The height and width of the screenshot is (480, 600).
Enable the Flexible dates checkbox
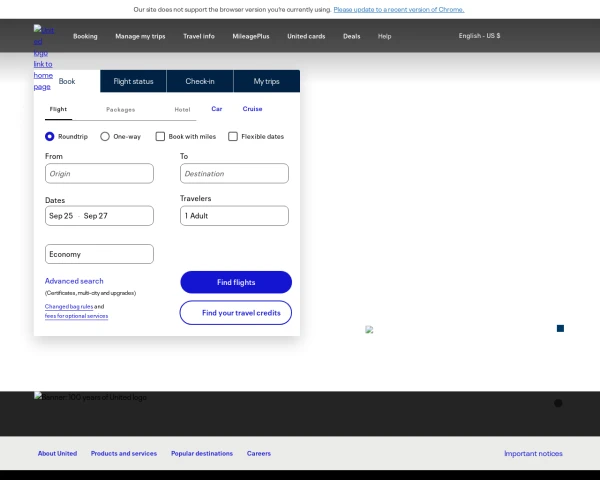pos(233,136)
